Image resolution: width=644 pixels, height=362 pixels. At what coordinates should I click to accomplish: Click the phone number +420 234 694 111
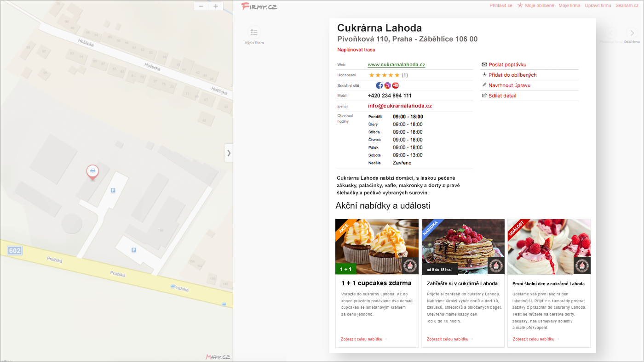click(390, 96)
